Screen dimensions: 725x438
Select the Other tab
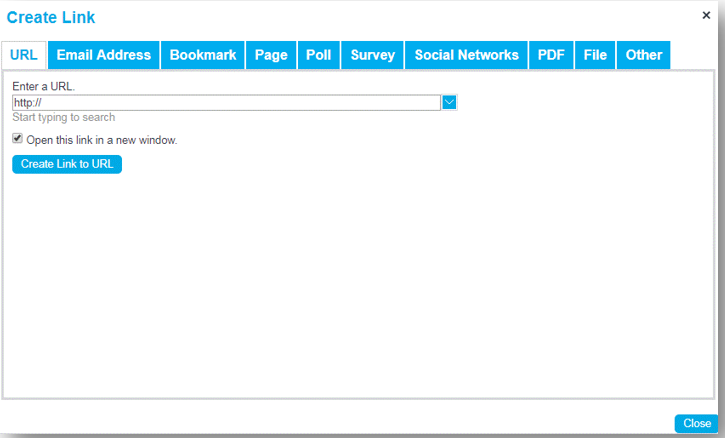click(x=644, y=55)
